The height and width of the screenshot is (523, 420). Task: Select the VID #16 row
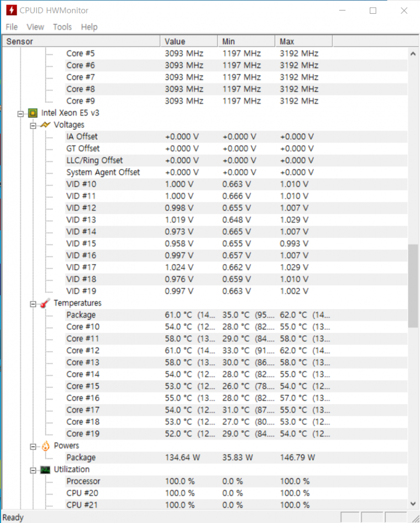[236, 255]
